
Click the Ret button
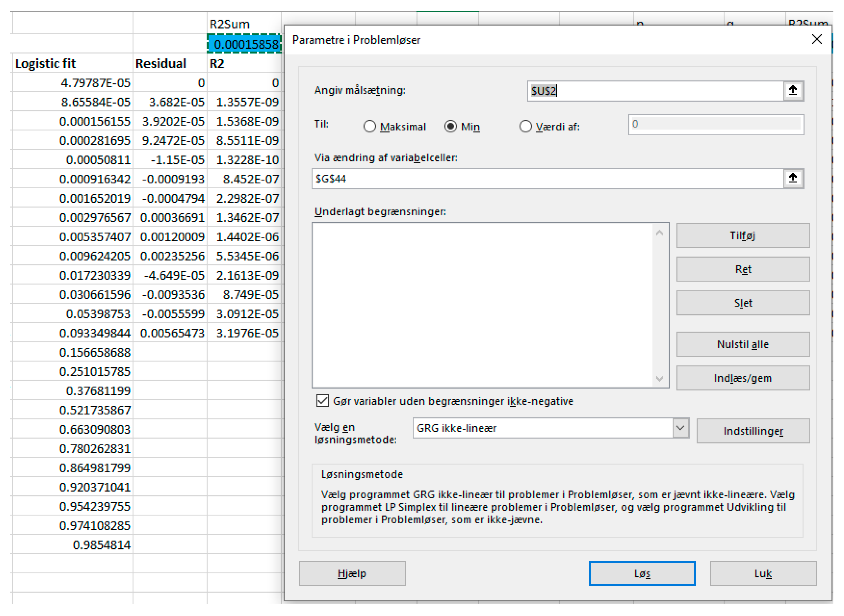click(x=743, y=269)
